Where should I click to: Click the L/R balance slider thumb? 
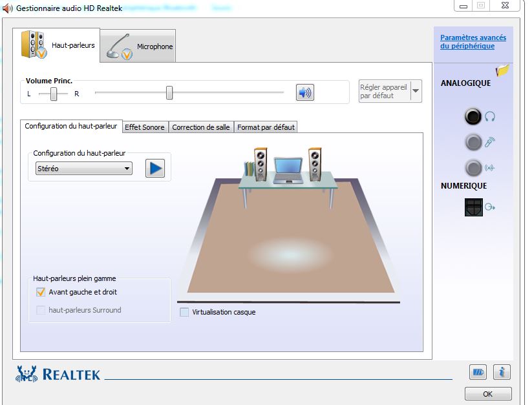tap(54, 94)
